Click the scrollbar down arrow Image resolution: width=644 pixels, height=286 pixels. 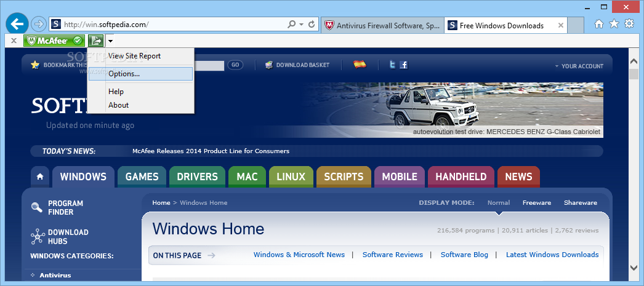tap(634, 268)
